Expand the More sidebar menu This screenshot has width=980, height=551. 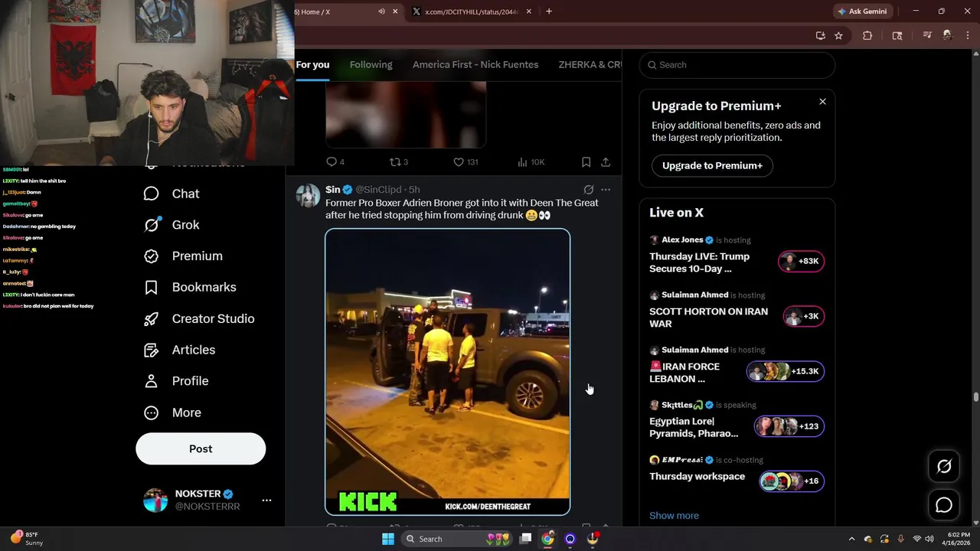pos(172,412)
